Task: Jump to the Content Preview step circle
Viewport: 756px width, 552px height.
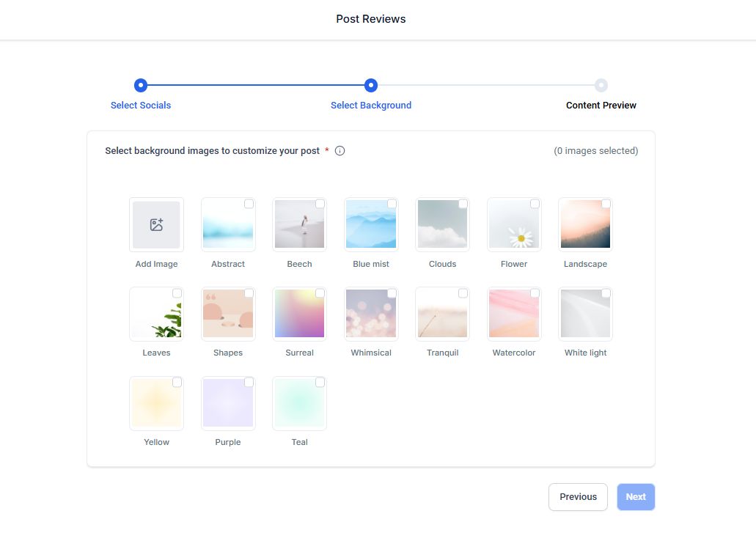Action: 601,85
